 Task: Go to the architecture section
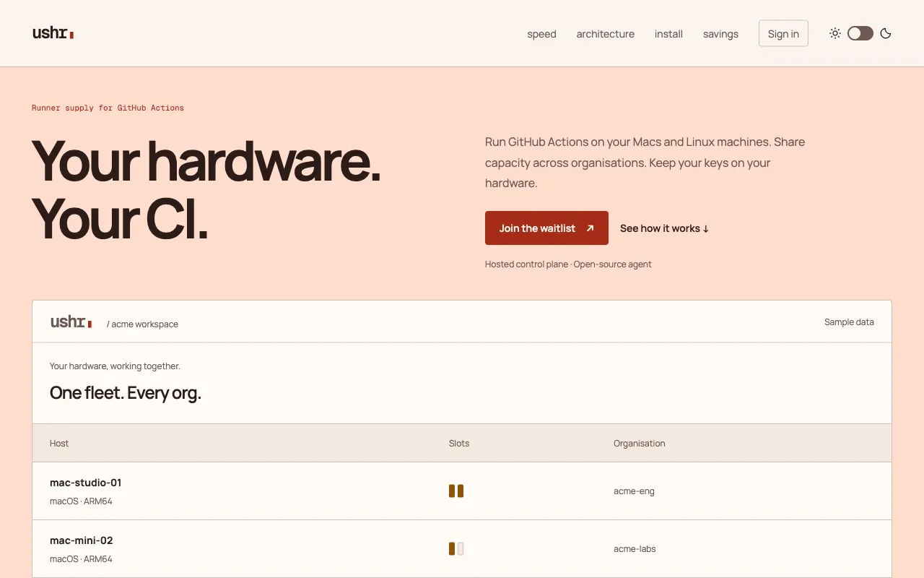point(605,34)
